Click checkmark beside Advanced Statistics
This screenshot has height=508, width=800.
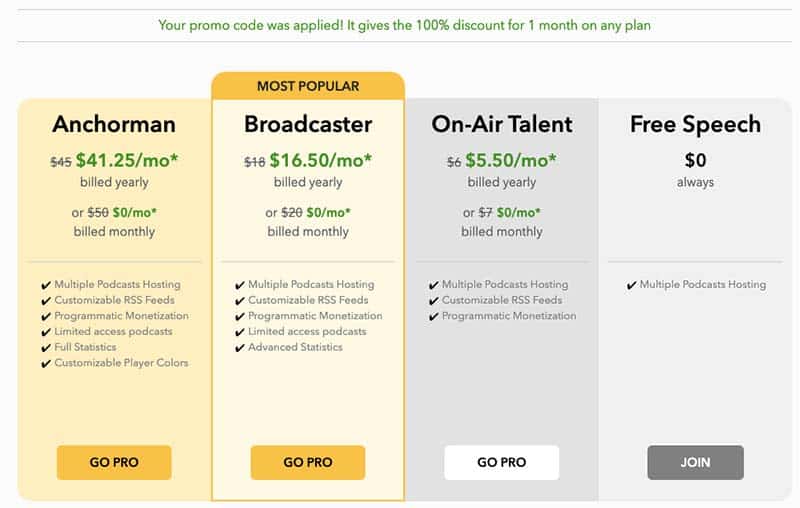tap(240, 348)
